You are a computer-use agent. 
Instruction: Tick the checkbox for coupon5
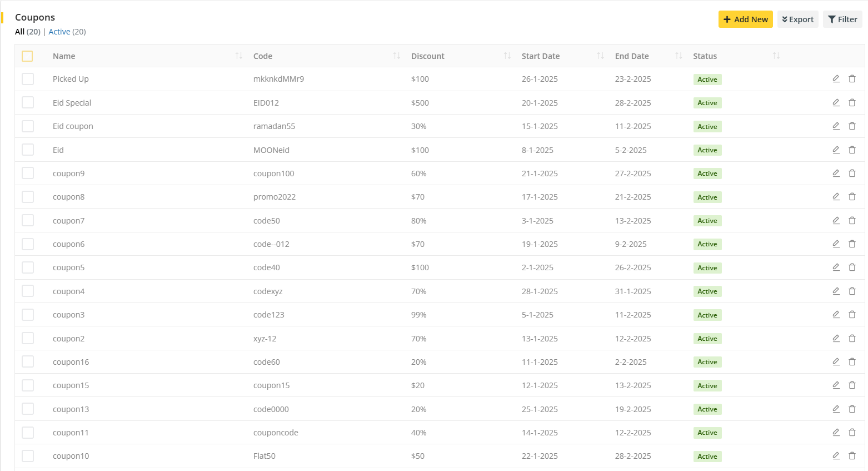tap(28, 267)
